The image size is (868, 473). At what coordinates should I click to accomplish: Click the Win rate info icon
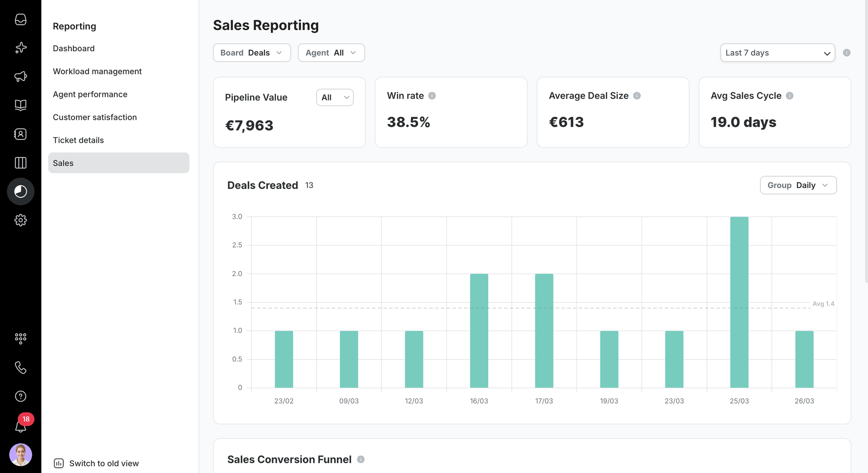tap(432, 96)
